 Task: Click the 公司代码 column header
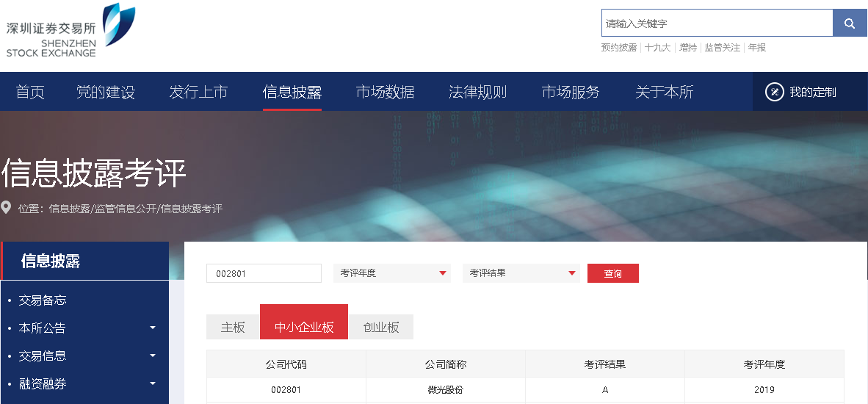tap(286, 364)
